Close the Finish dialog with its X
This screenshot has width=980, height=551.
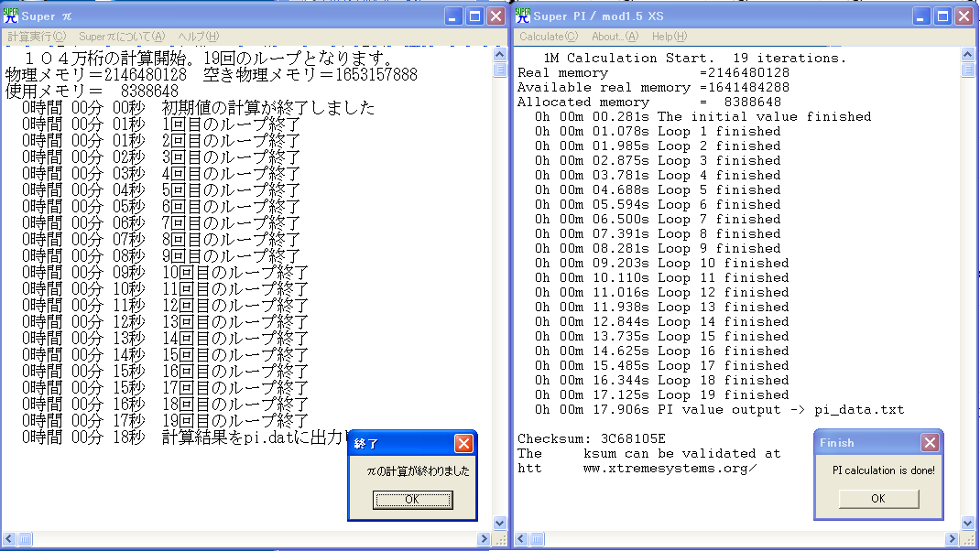pyautogui.click(x=930, y=443)
